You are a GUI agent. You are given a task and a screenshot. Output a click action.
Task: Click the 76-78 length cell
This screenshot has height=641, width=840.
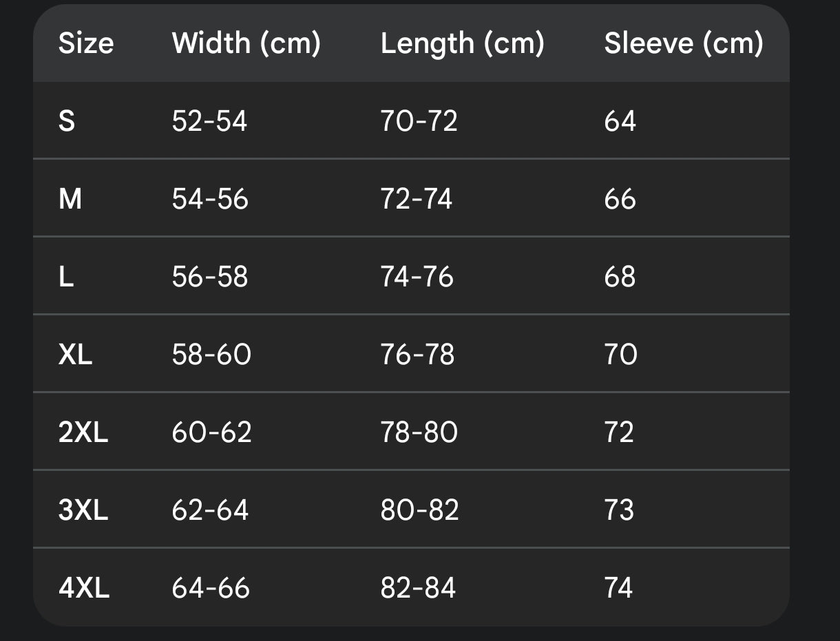(x=418, y=355)
